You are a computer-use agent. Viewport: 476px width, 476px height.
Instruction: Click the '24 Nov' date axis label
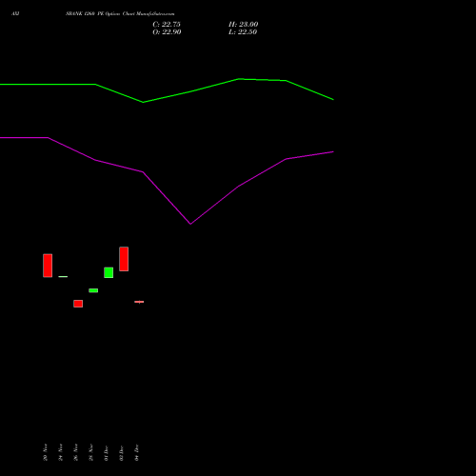pos(61,452)
